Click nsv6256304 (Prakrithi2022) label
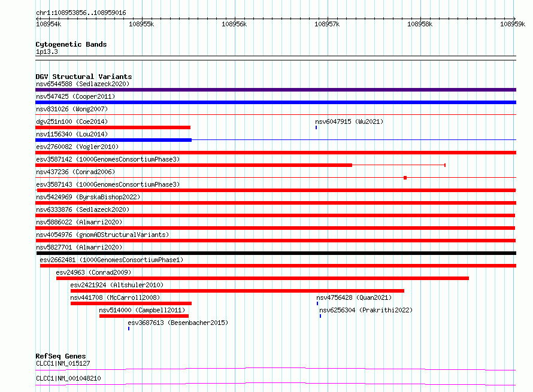Viewport: 533px width, 392px height. tap(366, 310)
